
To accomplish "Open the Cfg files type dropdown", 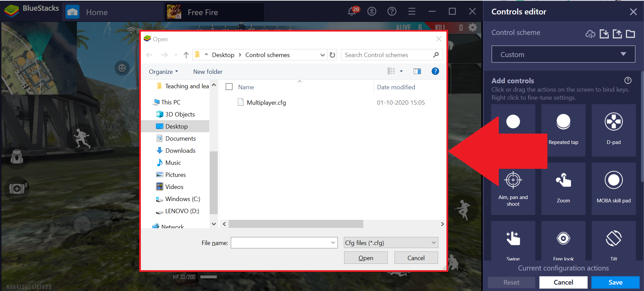I will 391,243.
